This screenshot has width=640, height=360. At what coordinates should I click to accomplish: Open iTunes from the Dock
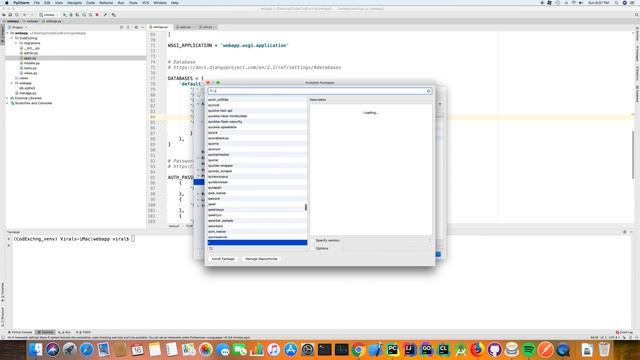tap(273, 350)
